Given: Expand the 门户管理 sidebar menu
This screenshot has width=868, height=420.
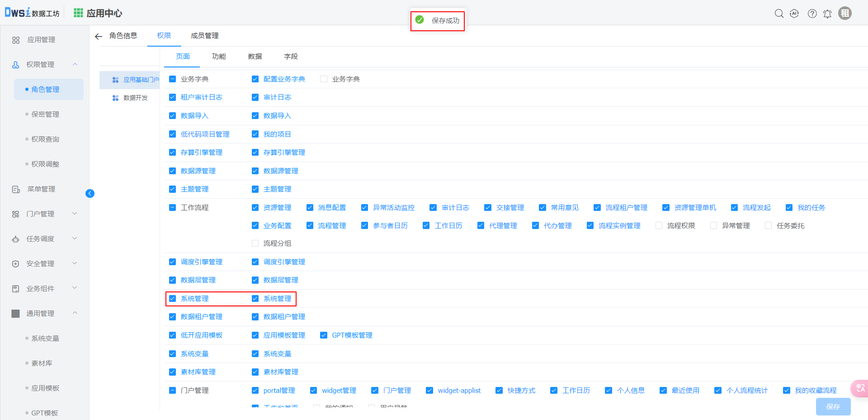Looking at the screenshot, I should point(75,214).
